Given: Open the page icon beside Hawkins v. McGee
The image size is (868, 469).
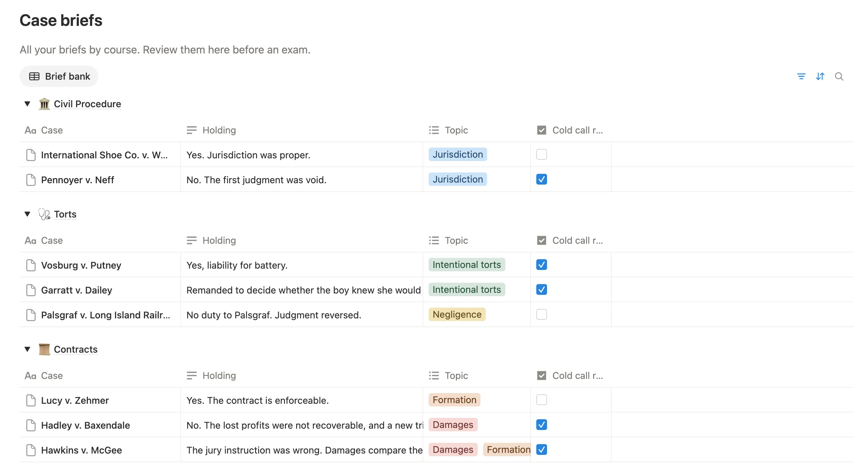Looking at the screenshot, I should pos(31,450).
